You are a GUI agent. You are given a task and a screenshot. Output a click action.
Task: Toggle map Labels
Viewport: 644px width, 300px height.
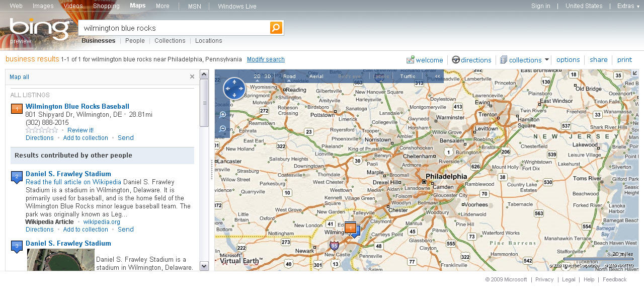(381, 77)
